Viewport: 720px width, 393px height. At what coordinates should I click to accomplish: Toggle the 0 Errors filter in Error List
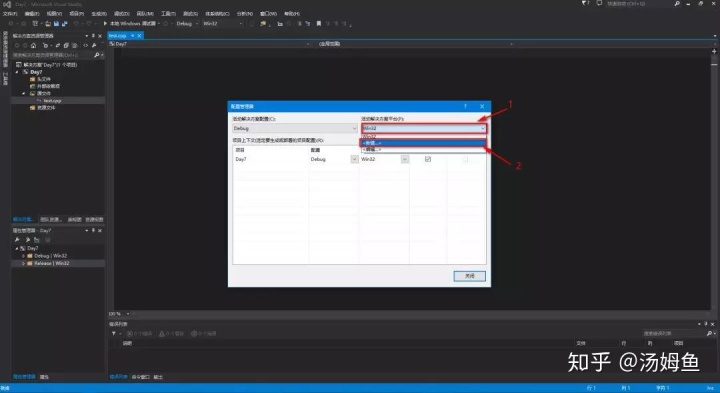click(139, 333)
